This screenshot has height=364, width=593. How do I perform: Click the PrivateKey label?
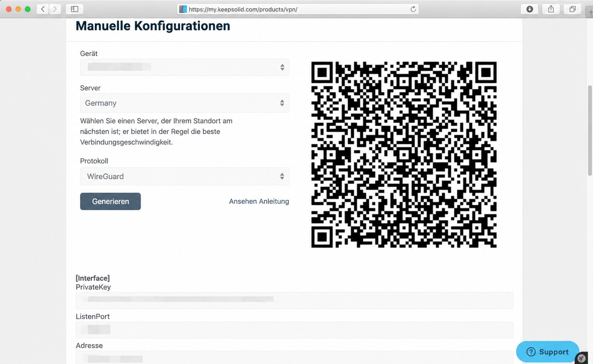coord(93,287)
